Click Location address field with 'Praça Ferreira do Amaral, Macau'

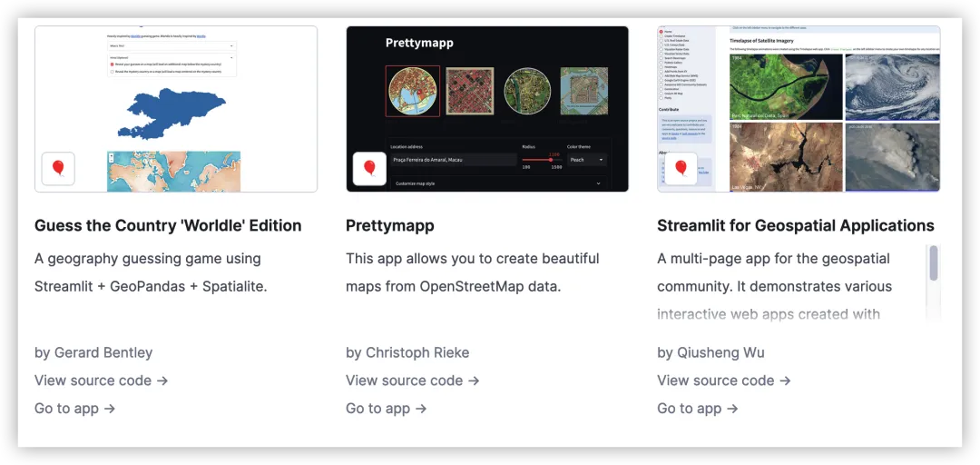coord(453,160)
